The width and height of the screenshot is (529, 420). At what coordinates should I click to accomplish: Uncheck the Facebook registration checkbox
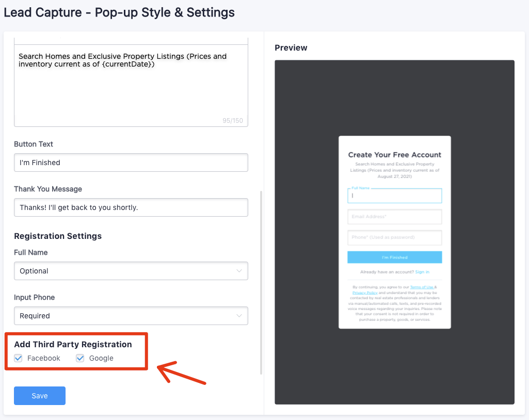19,358
